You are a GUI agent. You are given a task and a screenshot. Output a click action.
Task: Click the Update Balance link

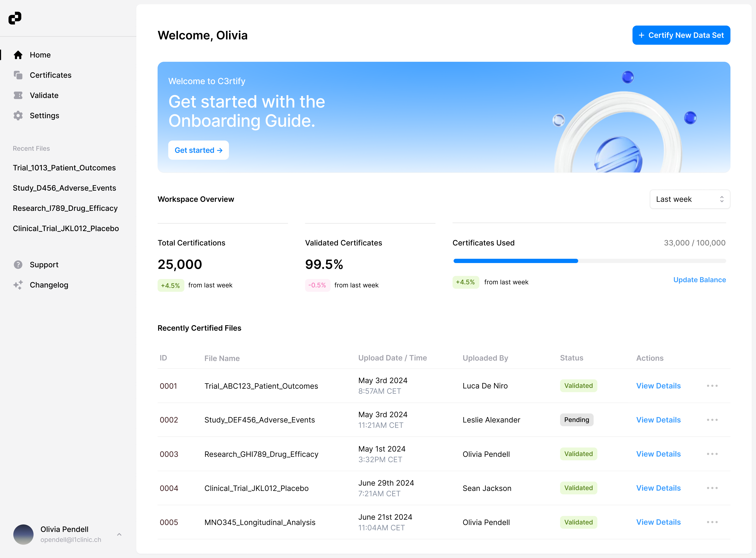699,280
